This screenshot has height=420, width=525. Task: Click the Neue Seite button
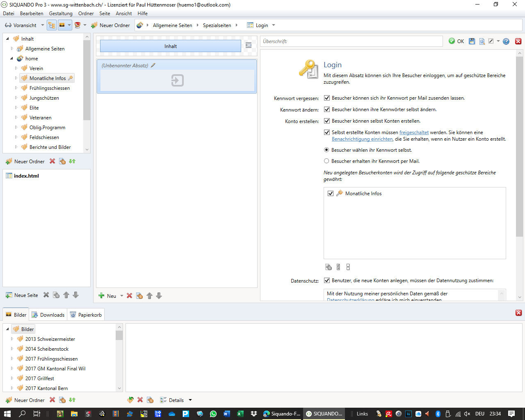[x=22, y=295]
